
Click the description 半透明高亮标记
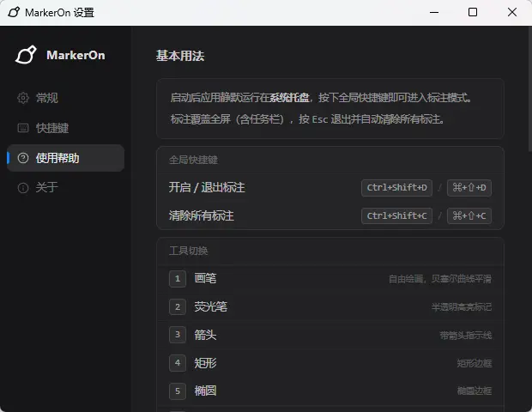(462, 307)
